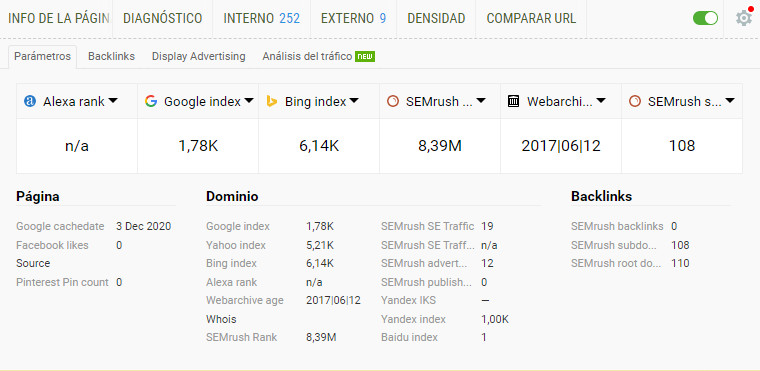Viewport: 760px width, 371px height.
Task: Open the EXTERNO 9 tab
Action: click(353, 18)
